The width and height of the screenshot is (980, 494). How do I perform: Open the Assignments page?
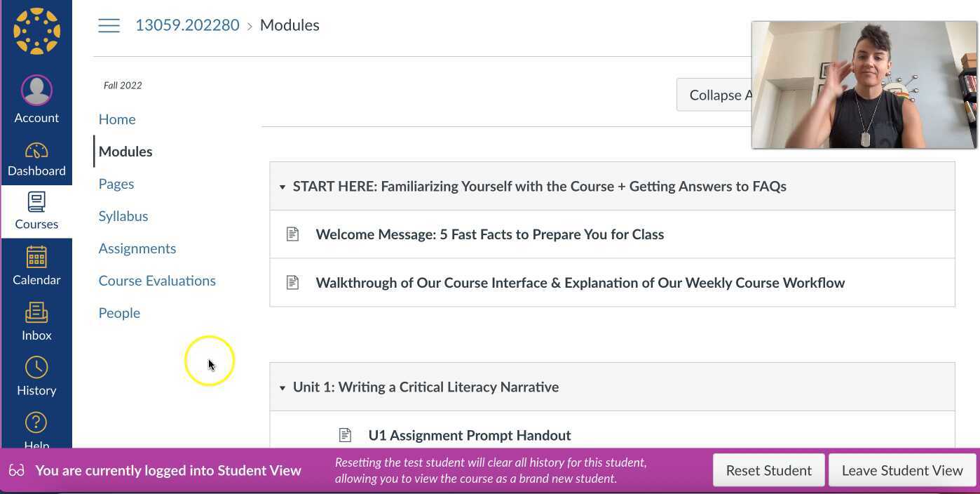[137, 248]
